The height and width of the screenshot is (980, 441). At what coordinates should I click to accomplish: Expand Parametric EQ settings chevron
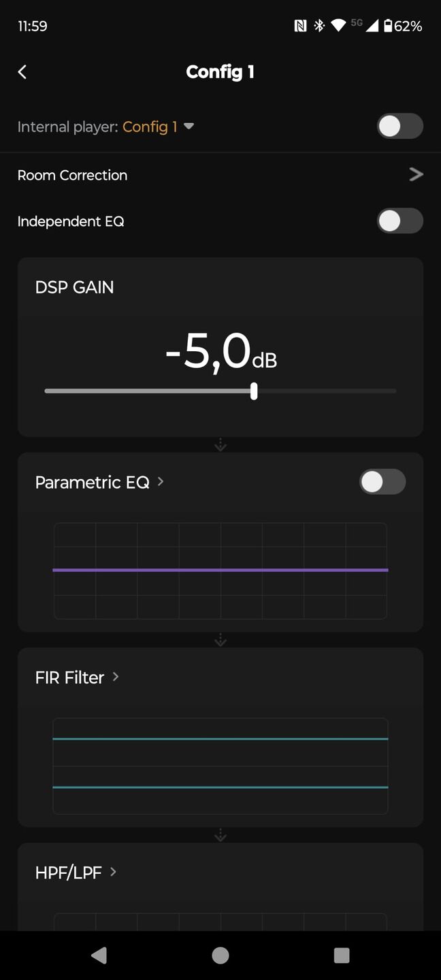point(161,481)
